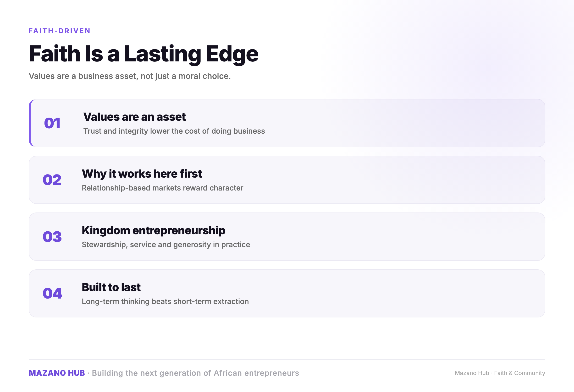Click the 'Faith Is a Lasting Edge' title
Screen dimensions: 574x392
pyautogui.click(x=143, y=54)
